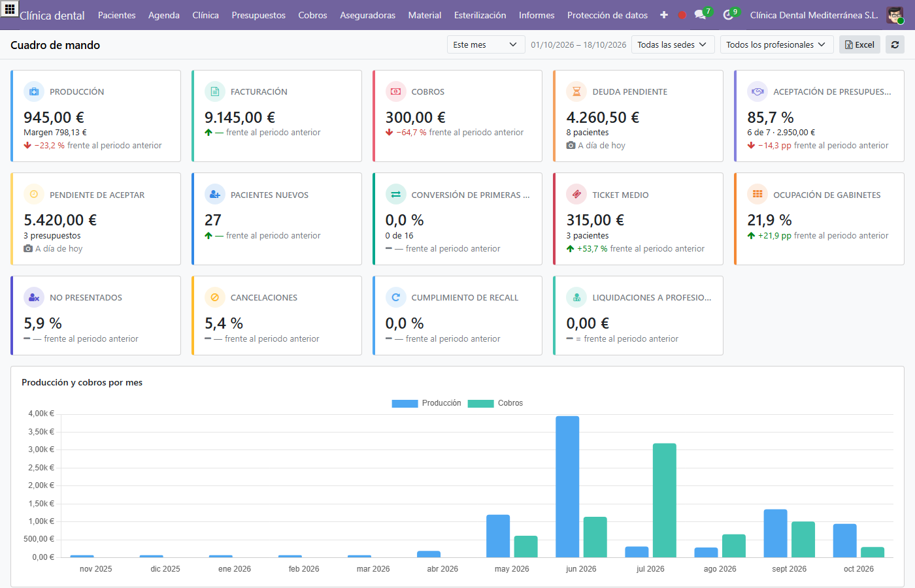
Task: Open the Agenda menu
Action: coord(164,15)
